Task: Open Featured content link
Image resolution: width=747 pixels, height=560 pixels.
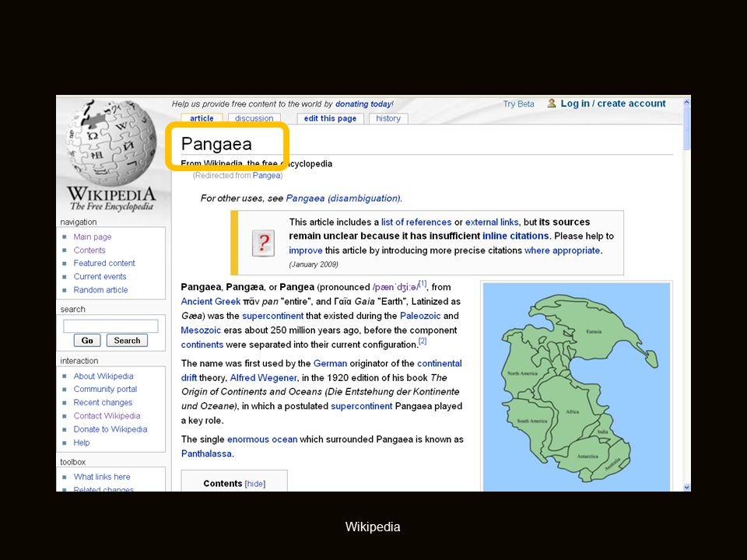Action: tap(104, 263)
